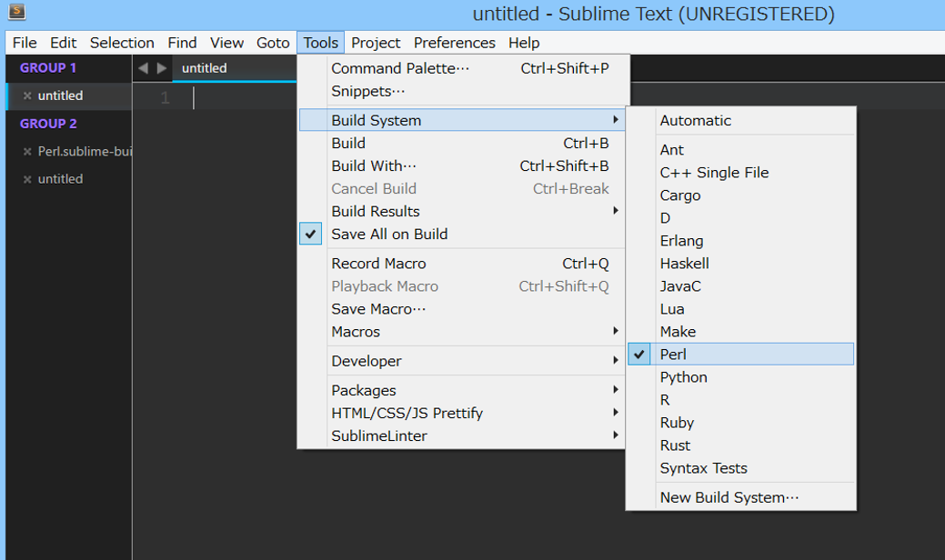Screen dimensions: 945x560
Task: Start Record Macro
Action: [x=462, y=264]
